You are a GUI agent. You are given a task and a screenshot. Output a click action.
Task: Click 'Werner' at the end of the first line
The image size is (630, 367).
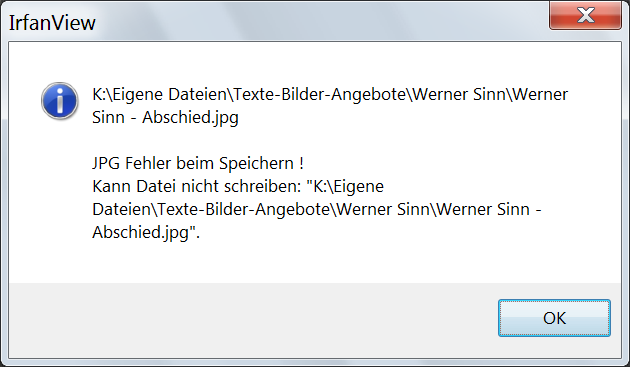click(540, 95)
